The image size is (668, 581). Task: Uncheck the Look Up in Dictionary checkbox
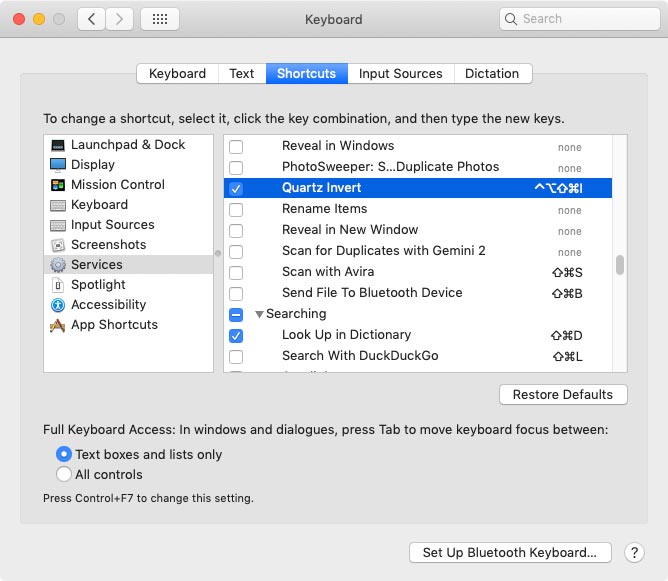[x=236, y=336]
